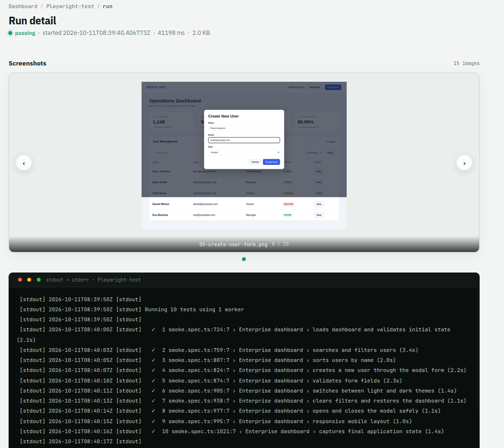
Task: Click the 05-create-user-form.png caption
Action: [233, 244]
